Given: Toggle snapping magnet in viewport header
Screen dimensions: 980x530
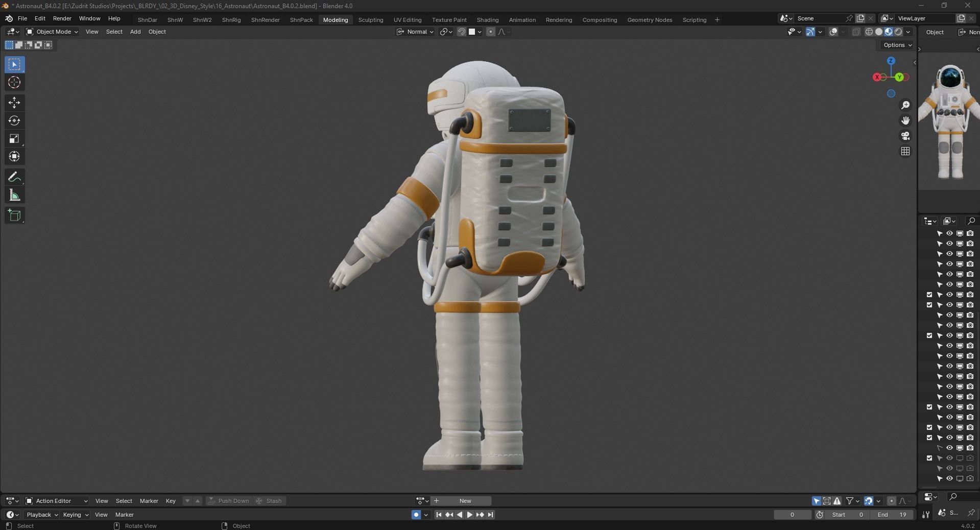Looking at the screenshot, I should click(461, 32).
